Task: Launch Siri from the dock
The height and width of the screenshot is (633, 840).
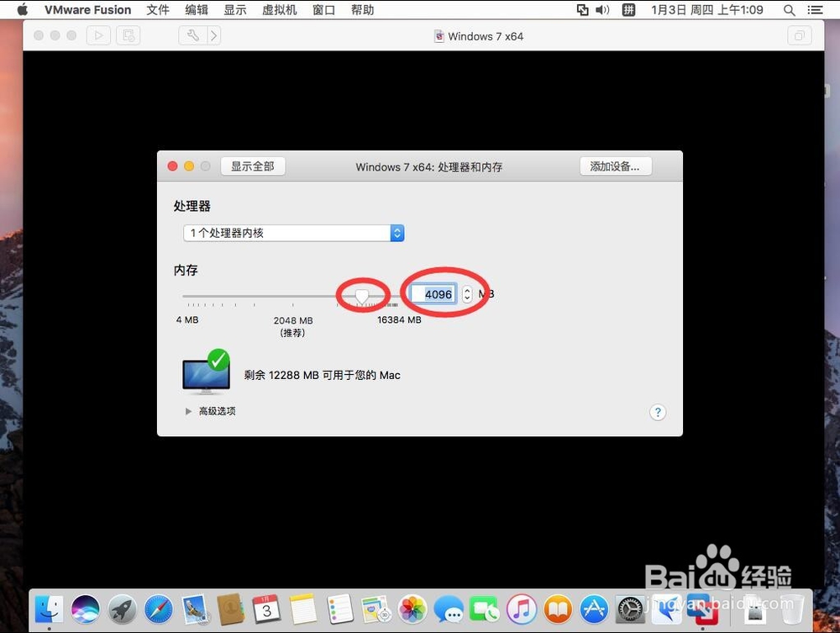Action: [86, 609]
